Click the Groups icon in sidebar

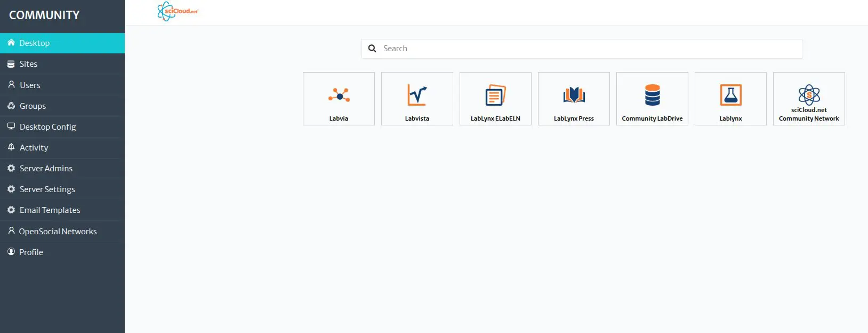pos(11,106)
